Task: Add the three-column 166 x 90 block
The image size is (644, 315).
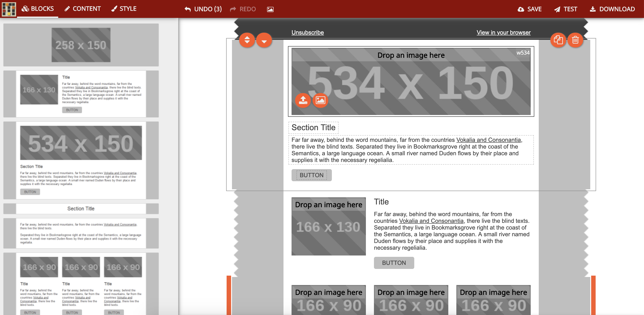Action: [x=81, y=283]
